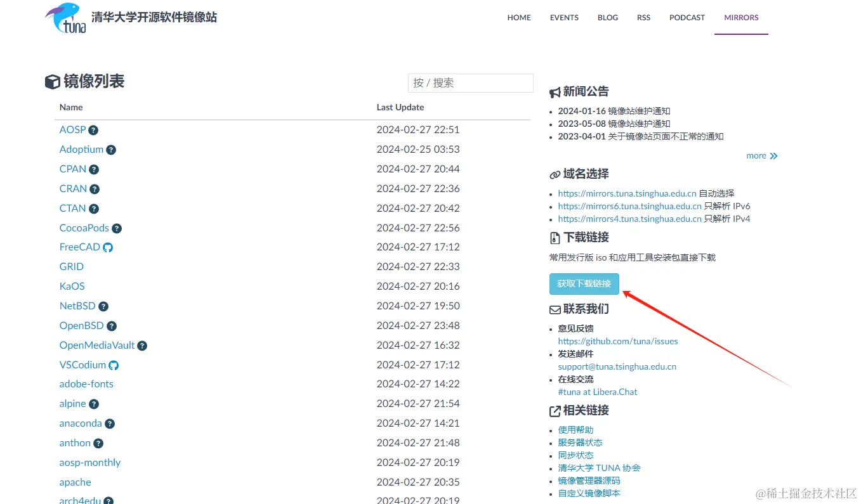Open the 镜像管理器源码 link
This screenshot has height=504, width=861.
(x=589, y=481)
